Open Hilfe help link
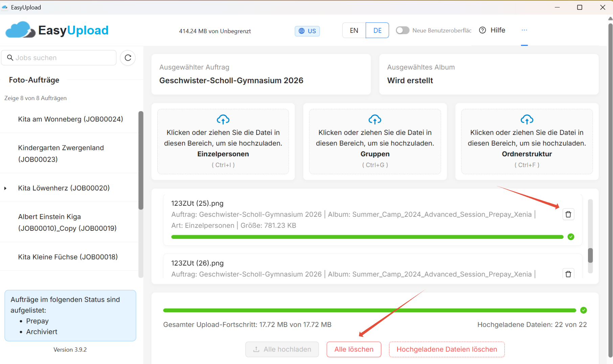Viewport: 613px width, 364px height. pyautogui.click(x=498, y=30)
